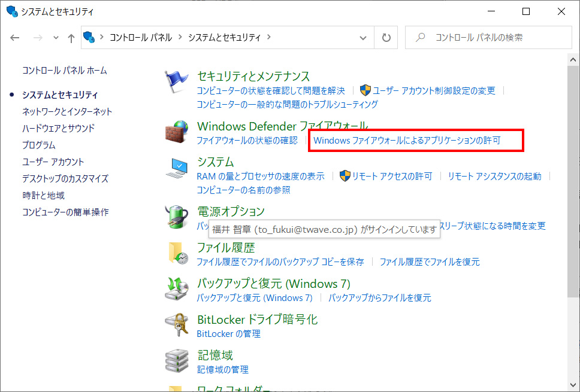Click スリープ状態になる時間を変更 link
This screenshot has width=580, height=392.
click(x=493, y=226)
